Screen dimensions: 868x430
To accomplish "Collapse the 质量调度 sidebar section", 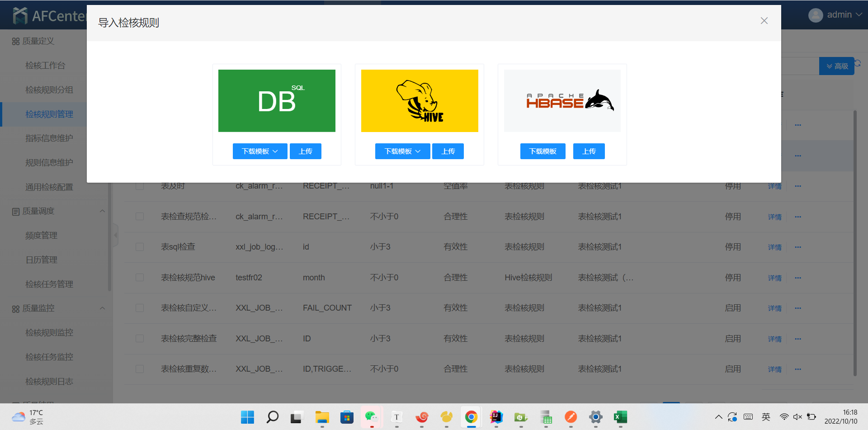I will pyautogui.click(x=102, y=211).
